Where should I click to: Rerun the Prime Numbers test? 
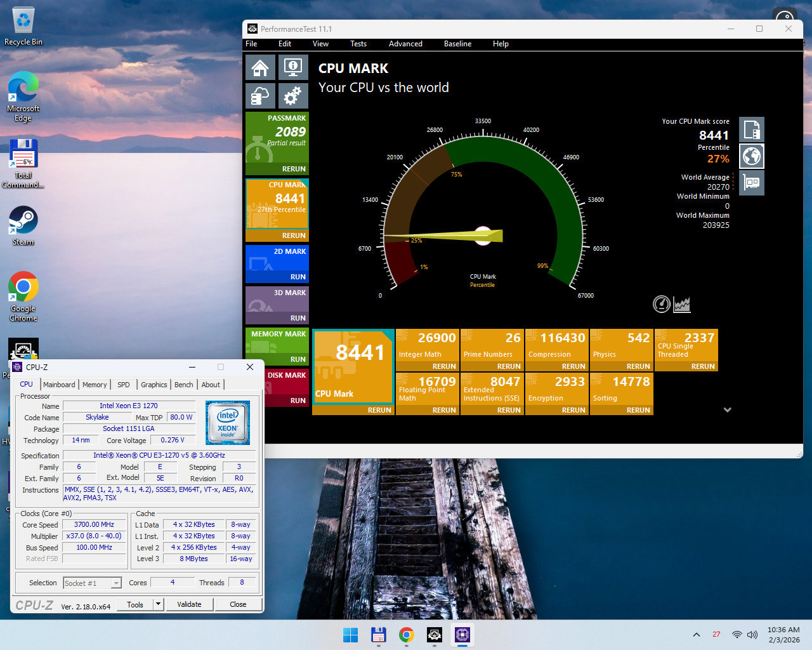point(509,366)
